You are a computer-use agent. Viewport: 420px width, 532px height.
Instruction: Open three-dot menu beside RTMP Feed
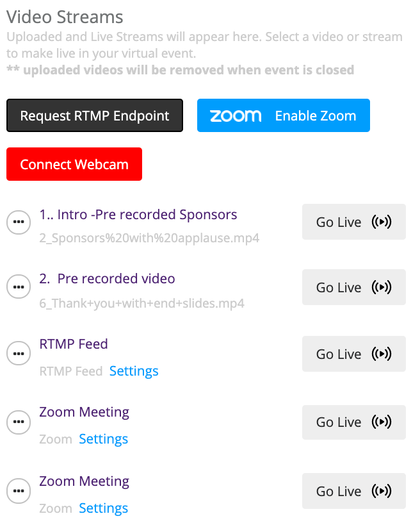(x=19, y=353)
